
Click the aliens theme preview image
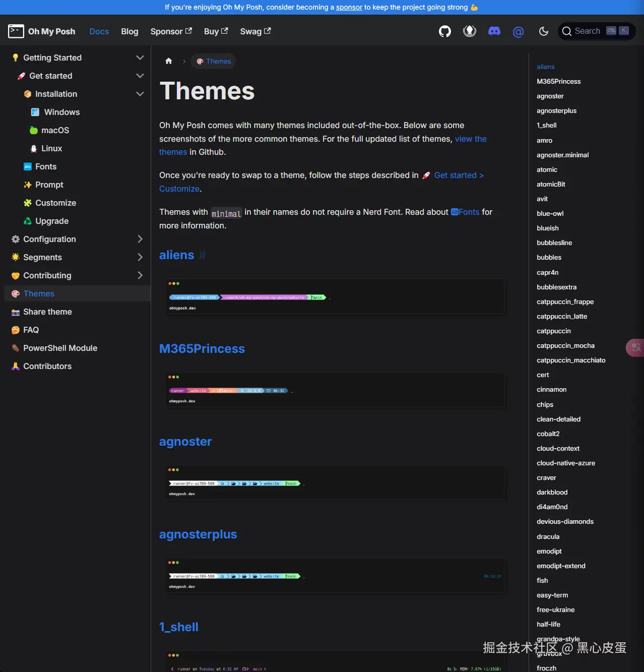tap(335, 296)
